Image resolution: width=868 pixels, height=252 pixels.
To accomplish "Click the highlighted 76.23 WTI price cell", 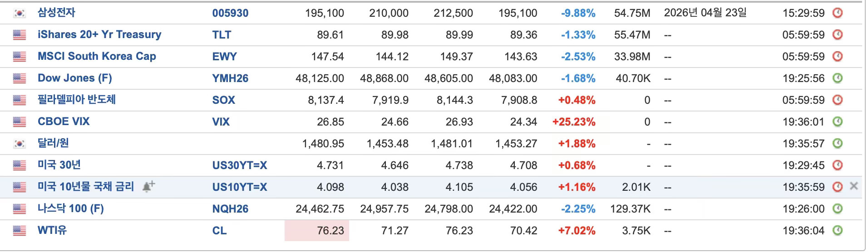I will 317,230.
